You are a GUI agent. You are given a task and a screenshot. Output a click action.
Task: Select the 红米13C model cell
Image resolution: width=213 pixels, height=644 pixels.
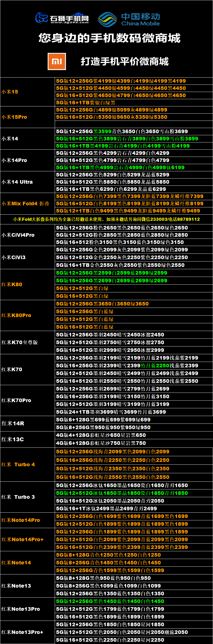coord(28,439)
